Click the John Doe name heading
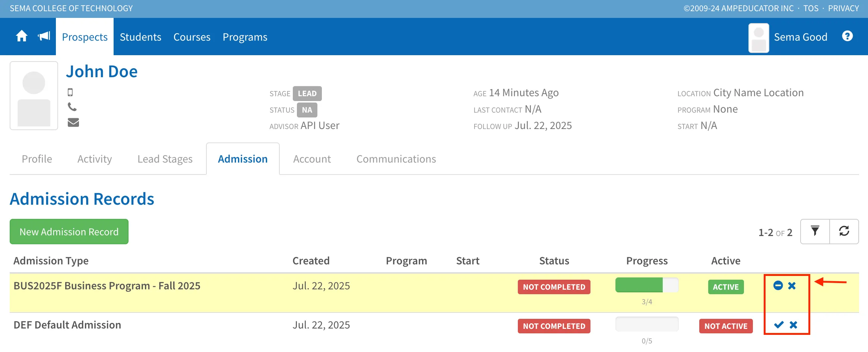The height and width of the screenshot is (352, 868). 102,71
